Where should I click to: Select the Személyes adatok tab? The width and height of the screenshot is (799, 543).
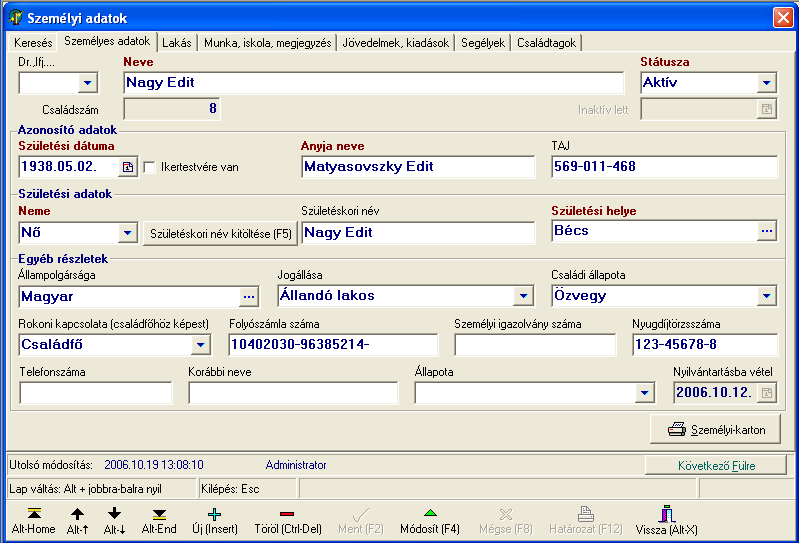coord(107,41)
